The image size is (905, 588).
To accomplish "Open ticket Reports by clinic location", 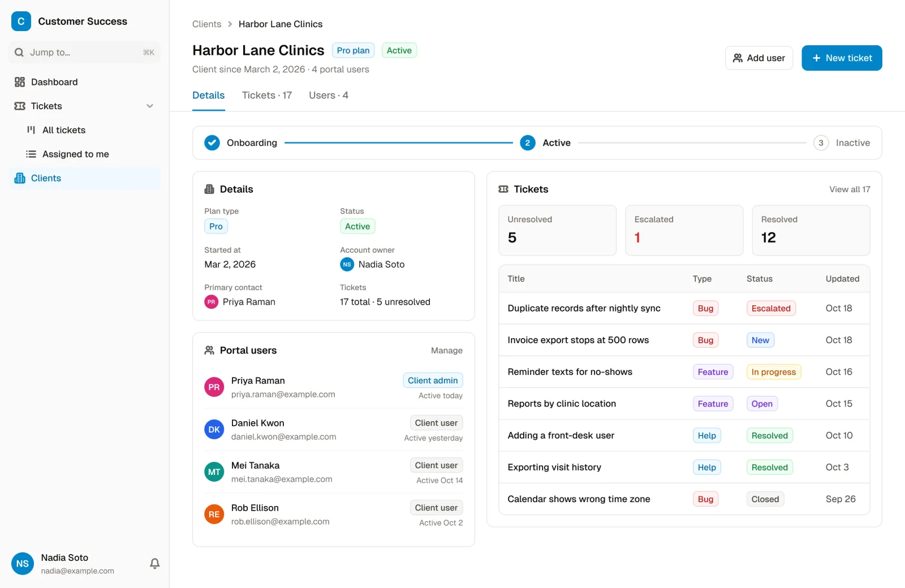I will point(684,404).
